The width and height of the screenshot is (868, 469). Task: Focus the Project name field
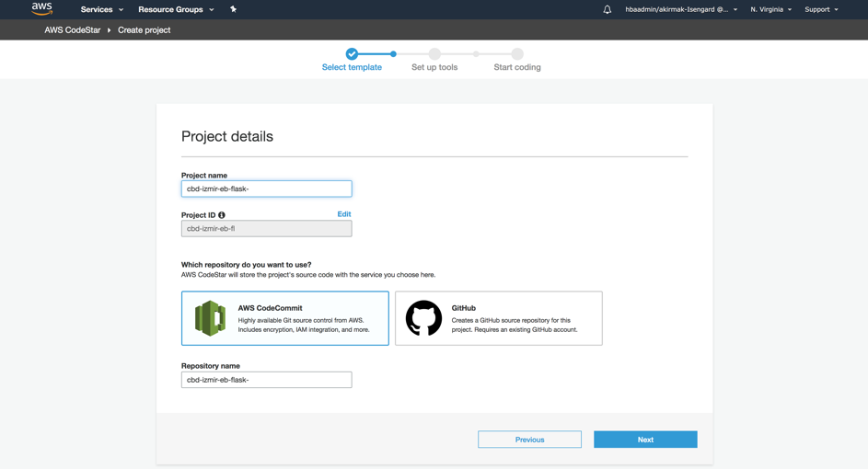click(266, 189)
